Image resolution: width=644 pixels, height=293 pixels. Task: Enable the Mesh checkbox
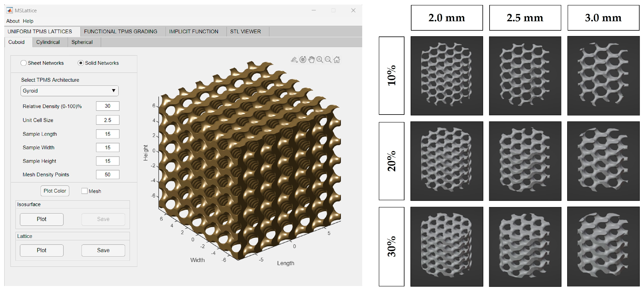[84, 191]
